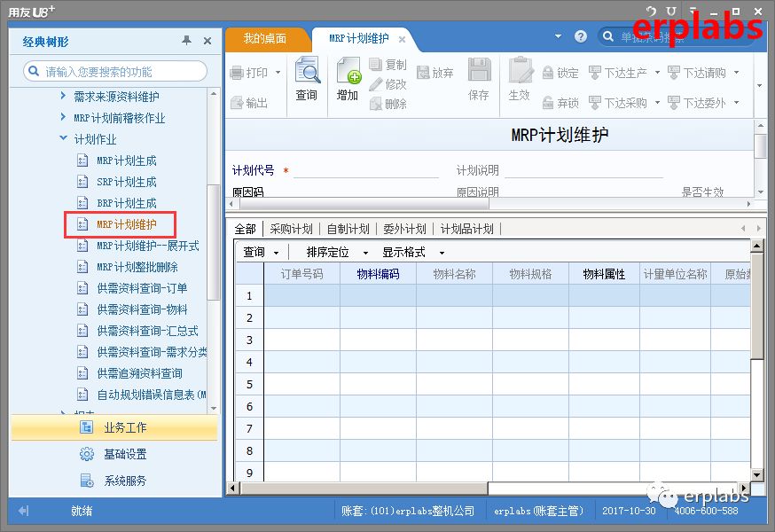Open MRP计划生成 in tree

(x=127, y=160)
